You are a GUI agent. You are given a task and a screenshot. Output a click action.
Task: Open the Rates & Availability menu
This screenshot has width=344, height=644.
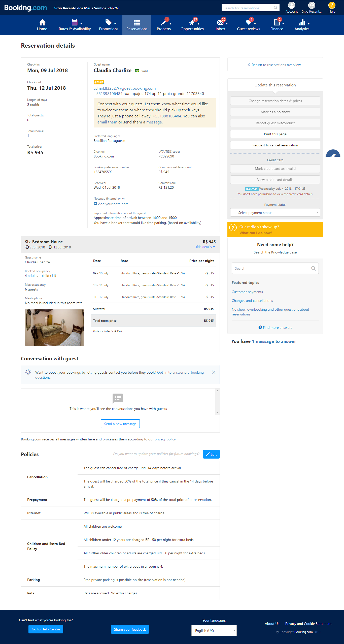[75, 25]
